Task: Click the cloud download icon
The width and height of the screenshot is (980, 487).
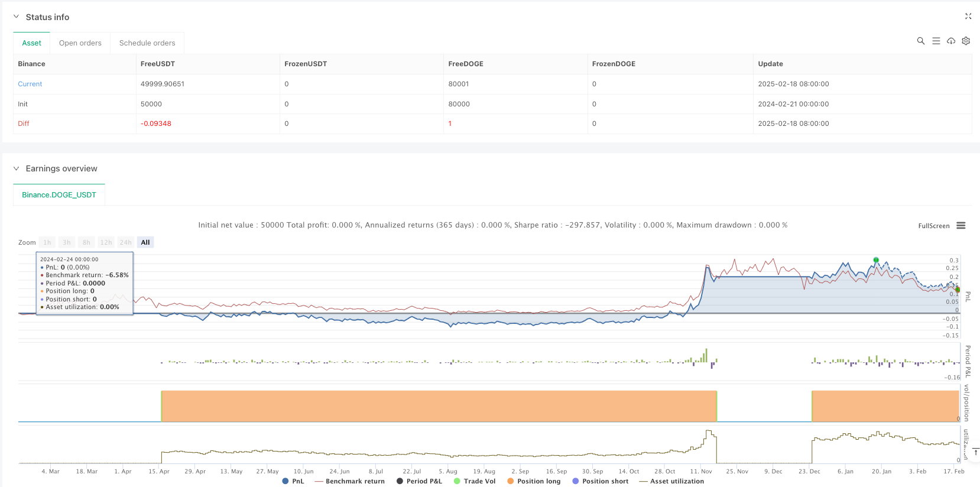Action: coord(951,41)
